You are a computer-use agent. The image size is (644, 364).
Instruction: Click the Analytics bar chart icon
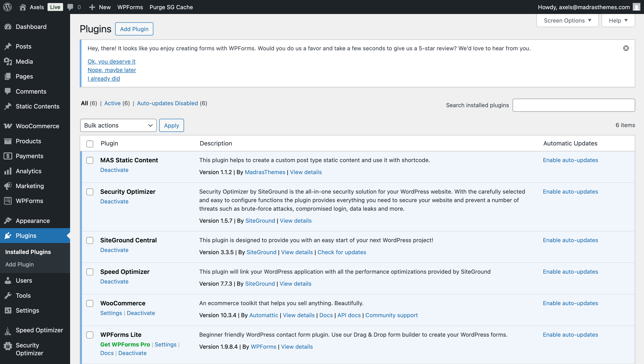pyautogui.click(x=8, y=171)
